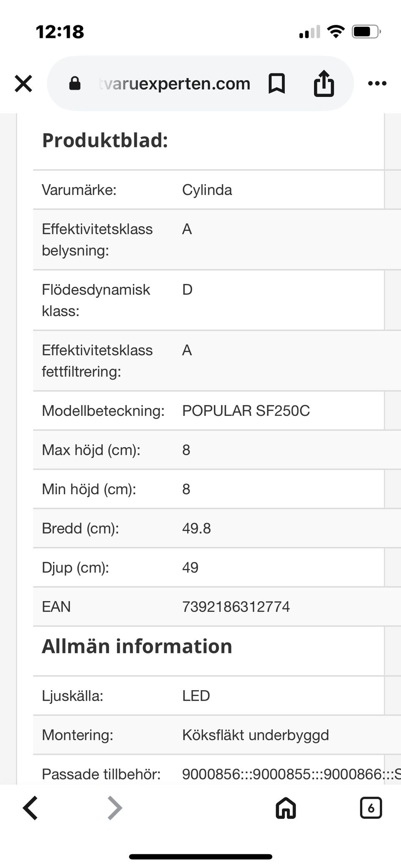This screenshot has height=868, width=401.
Task: Open the tab switcher showing 6
Action: 371,808
